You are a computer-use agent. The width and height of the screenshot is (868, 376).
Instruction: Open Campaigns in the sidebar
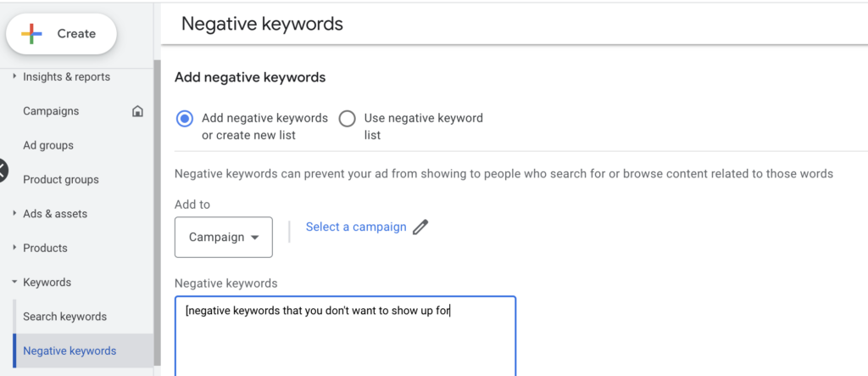[x=51, y=111]
